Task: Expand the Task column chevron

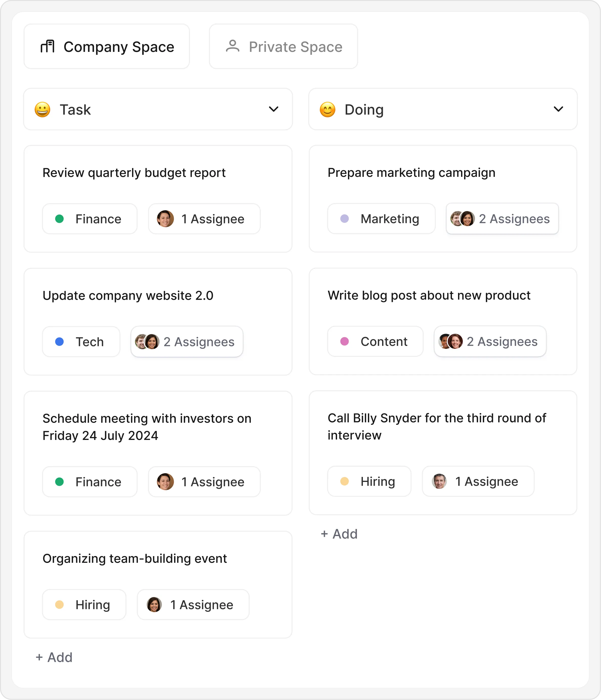Action: 274,109
